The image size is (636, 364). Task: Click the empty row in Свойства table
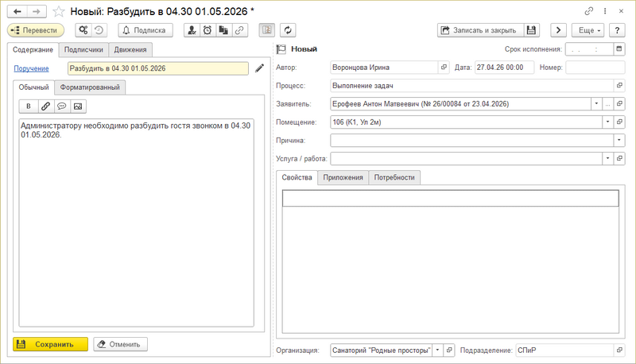tap(451, 199)
